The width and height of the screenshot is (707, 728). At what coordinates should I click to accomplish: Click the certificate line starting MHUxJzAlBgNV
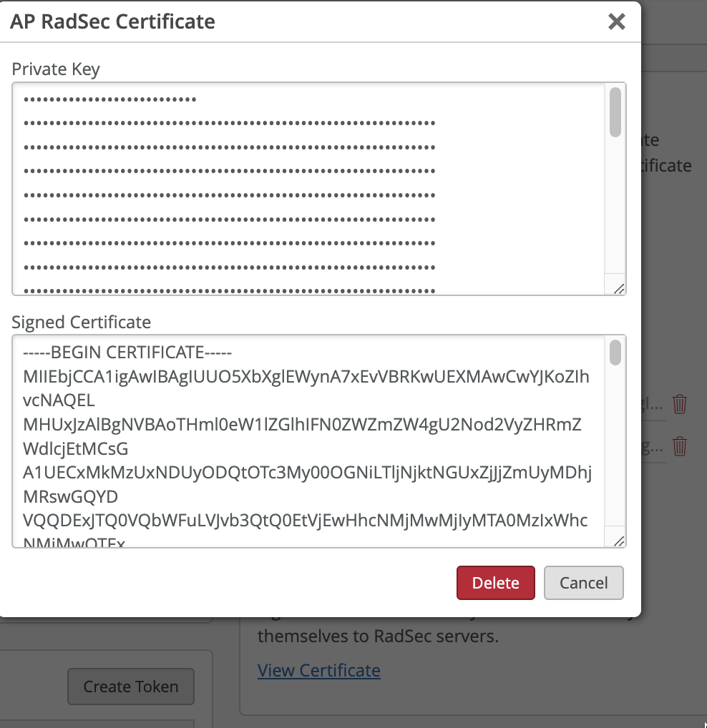point(302,424)
